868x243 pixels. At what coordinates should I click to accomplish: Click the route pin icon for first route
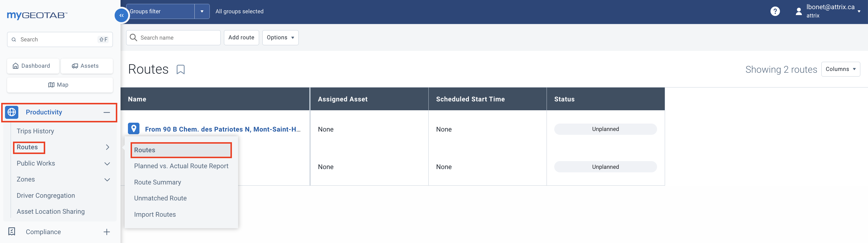134,129
